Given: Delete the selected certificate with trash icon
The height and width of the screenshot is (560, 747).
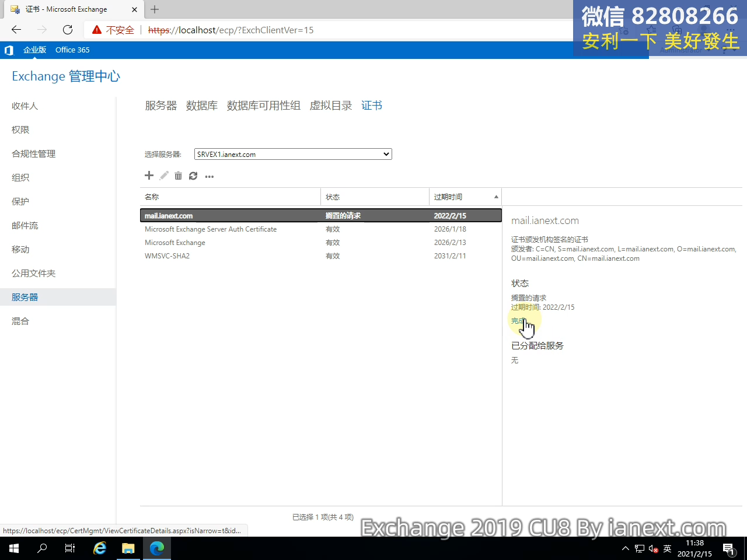Looking at the screenshot, I should pos(178,176).
